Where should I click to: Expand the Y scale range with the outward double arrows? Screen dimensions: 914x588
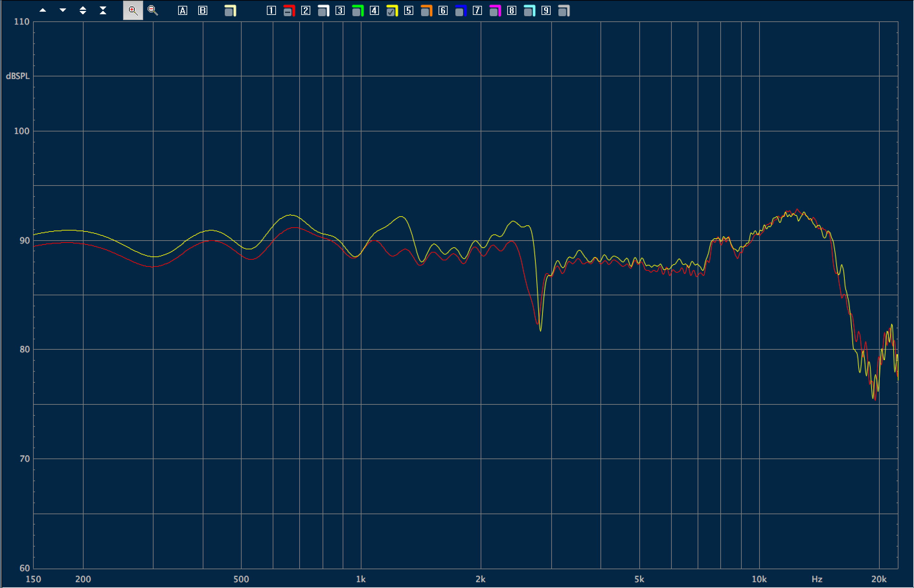[x=83, y=11]
